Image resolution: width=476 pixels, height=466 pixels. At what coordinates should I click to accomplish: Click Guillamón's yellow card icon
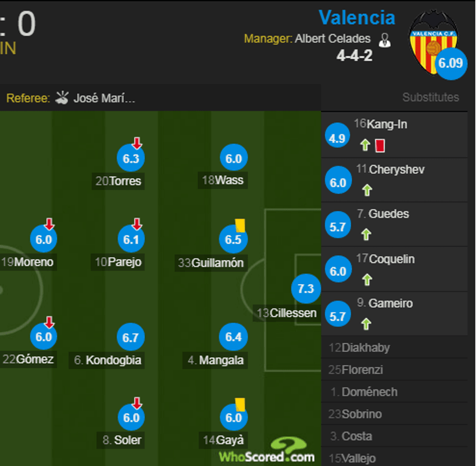click(240, 225)
